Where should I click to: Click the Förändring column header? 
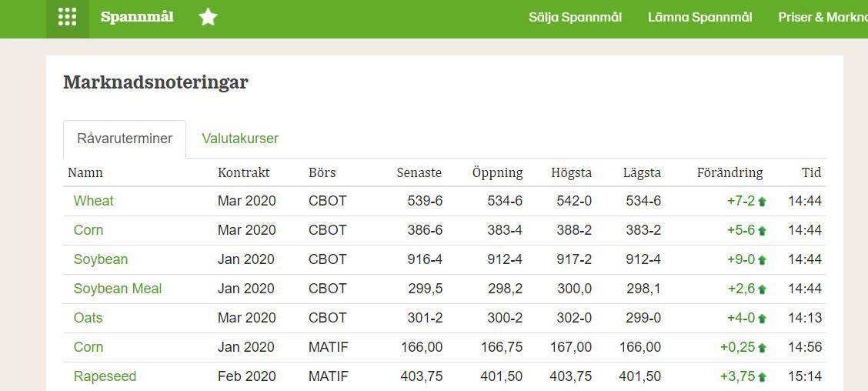point(729,172)
